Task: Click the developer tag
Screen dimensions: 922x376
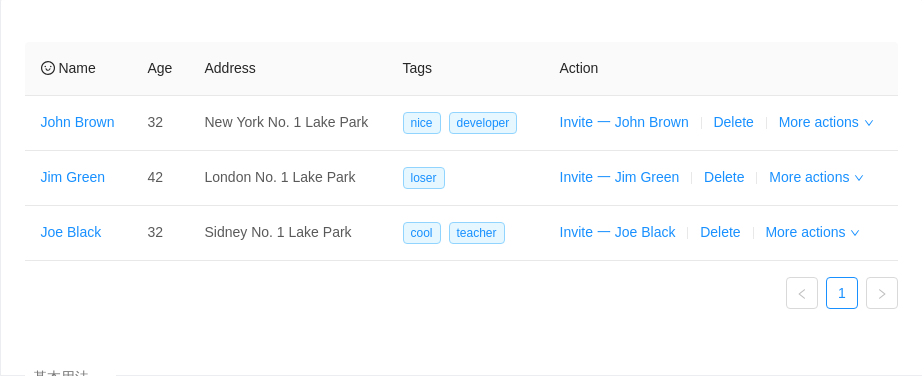Action: 483,123
